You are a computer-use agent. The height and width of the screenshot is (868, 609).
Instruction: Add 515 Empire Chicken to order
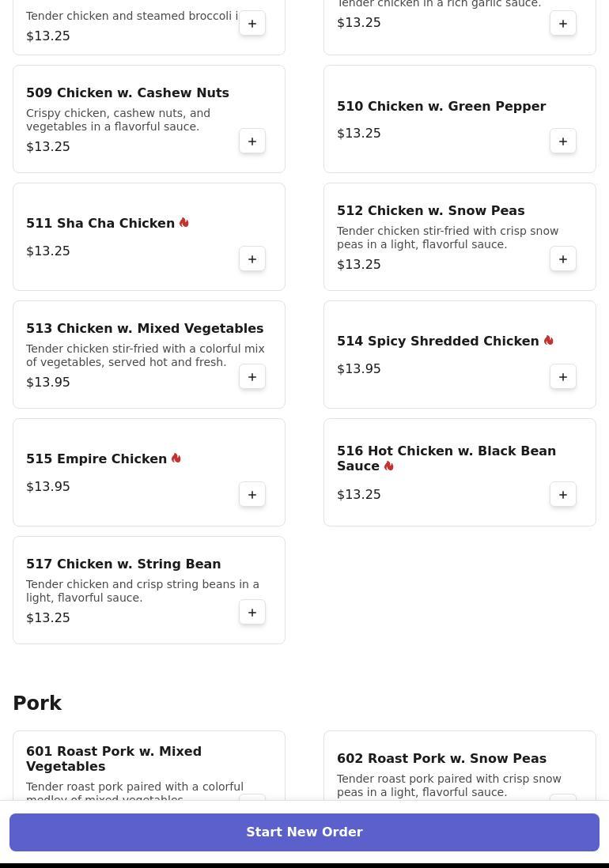coord(252,495)
